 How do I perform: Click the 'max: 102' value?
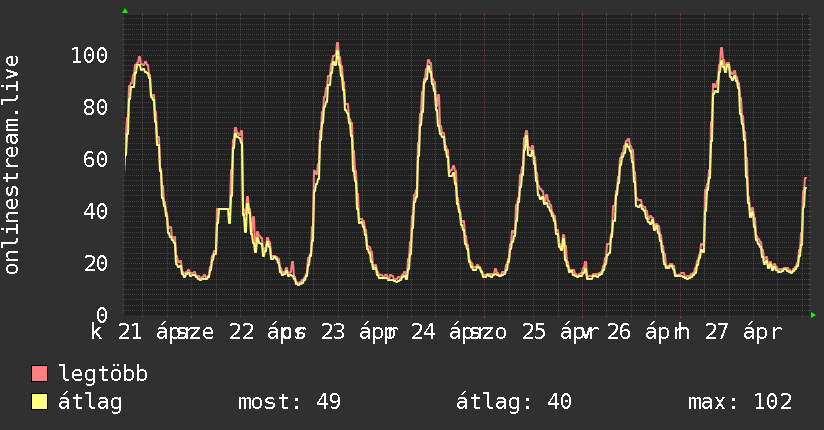740,402
